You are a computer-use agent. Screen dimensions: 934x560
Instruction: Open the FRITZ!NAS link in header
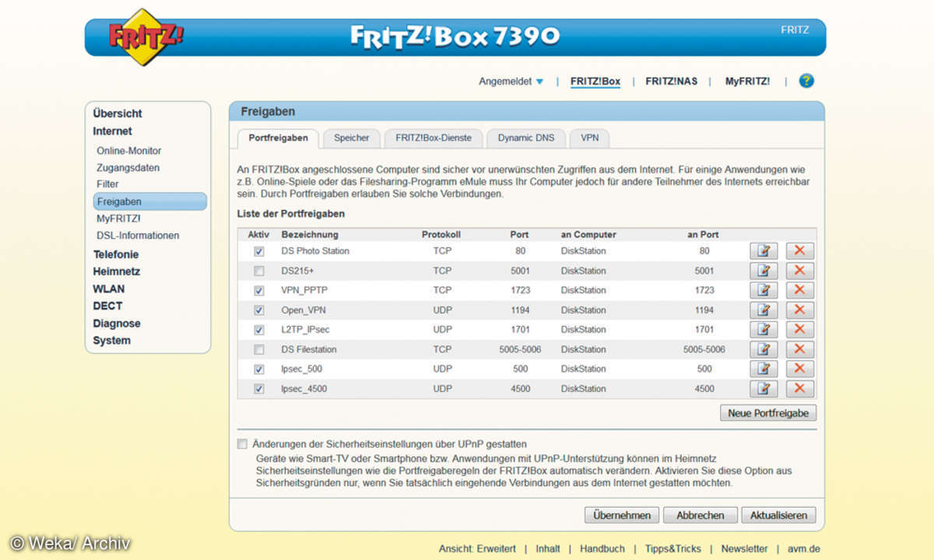coord(672,81)
